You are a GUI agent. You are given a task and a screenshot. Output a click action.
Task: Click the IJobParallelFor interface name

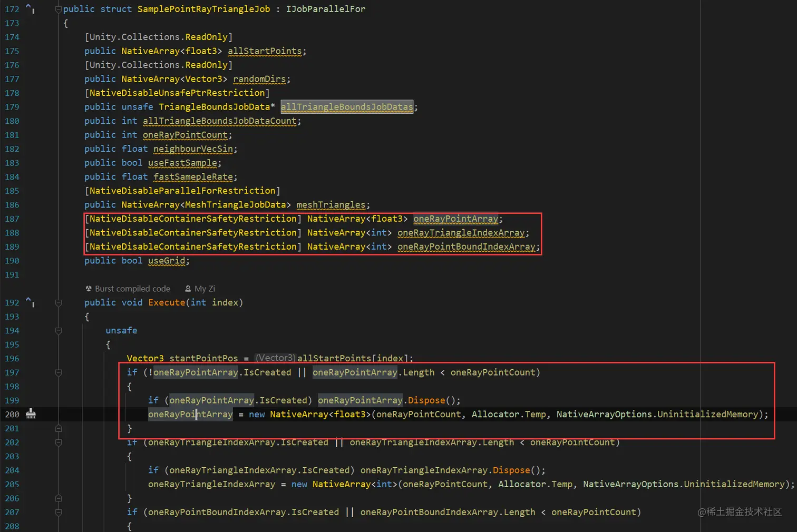326,9
